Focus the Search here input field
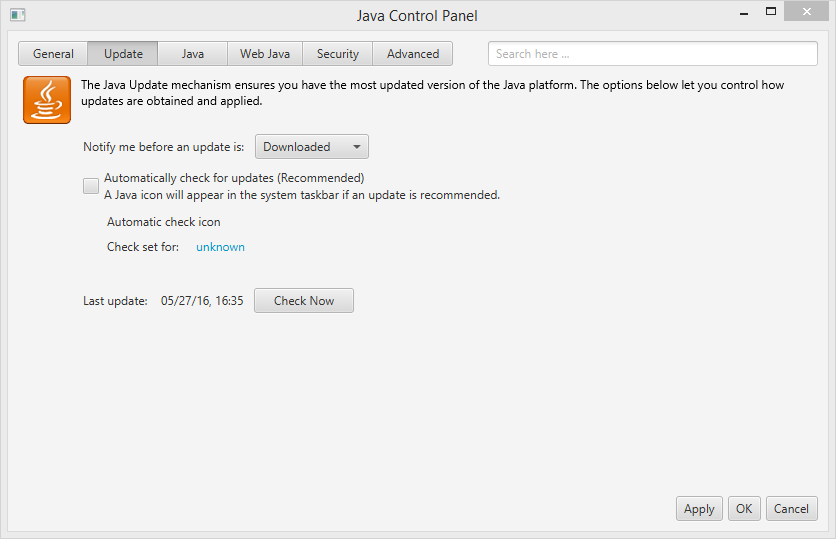836x539 pixels. [653, 54]
